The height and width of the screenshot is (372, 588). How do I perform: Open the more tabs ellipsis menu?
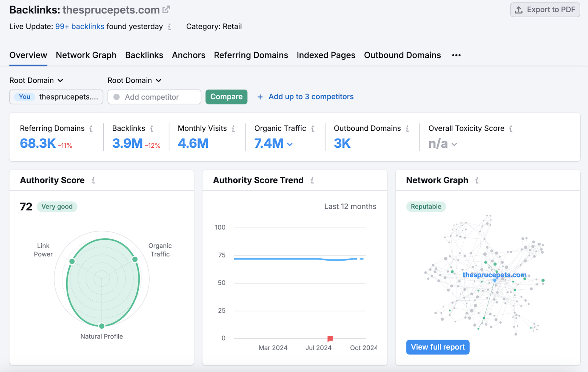point(456,55)
